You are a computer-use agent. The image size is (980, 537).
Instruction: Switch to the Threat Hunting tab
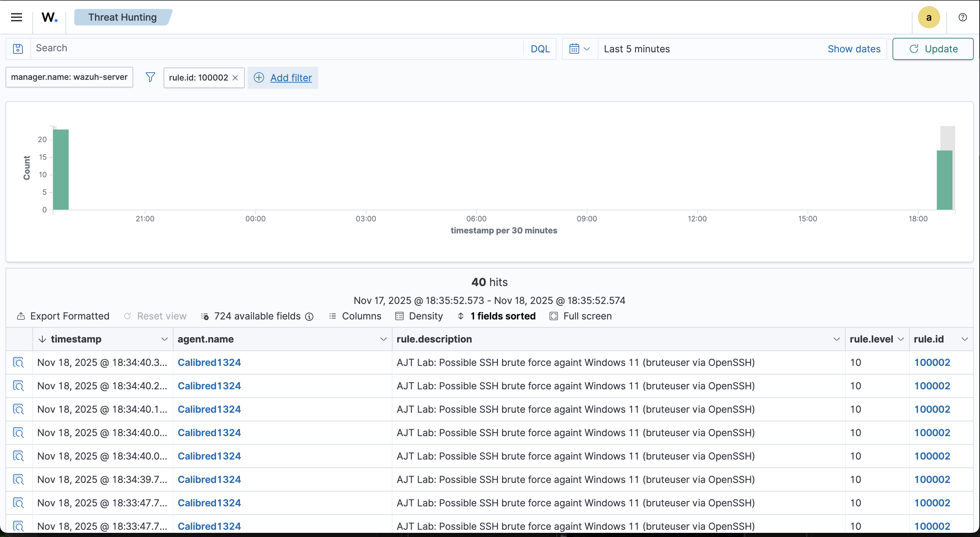(123, 17)
